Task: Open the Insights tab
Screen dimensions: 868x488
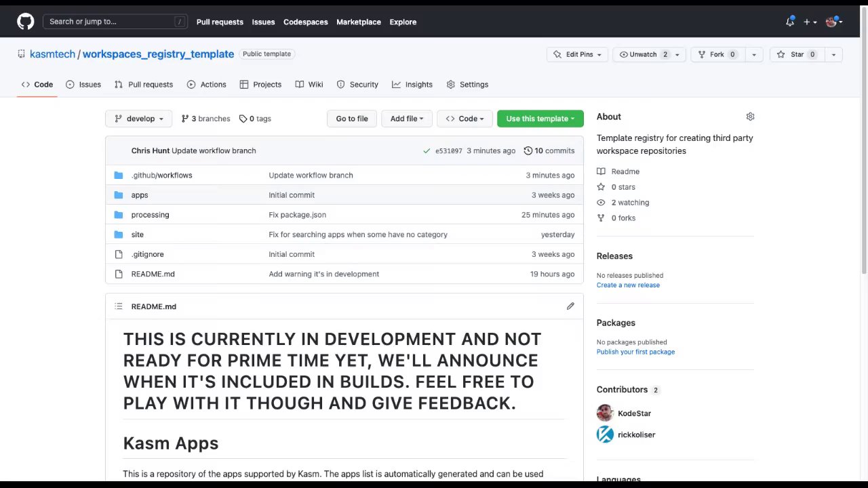Action: (412, 85)
